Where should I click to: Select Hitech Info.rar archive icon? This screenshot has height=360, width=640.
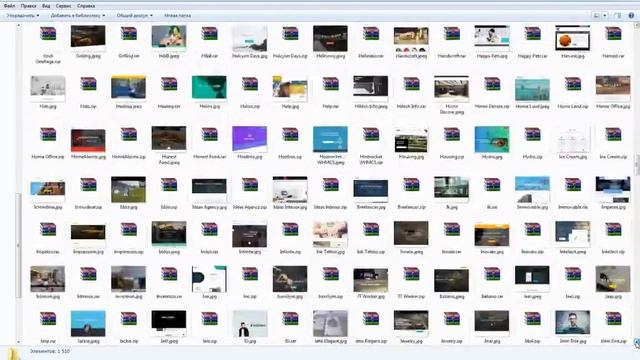(x=411, y=84)
